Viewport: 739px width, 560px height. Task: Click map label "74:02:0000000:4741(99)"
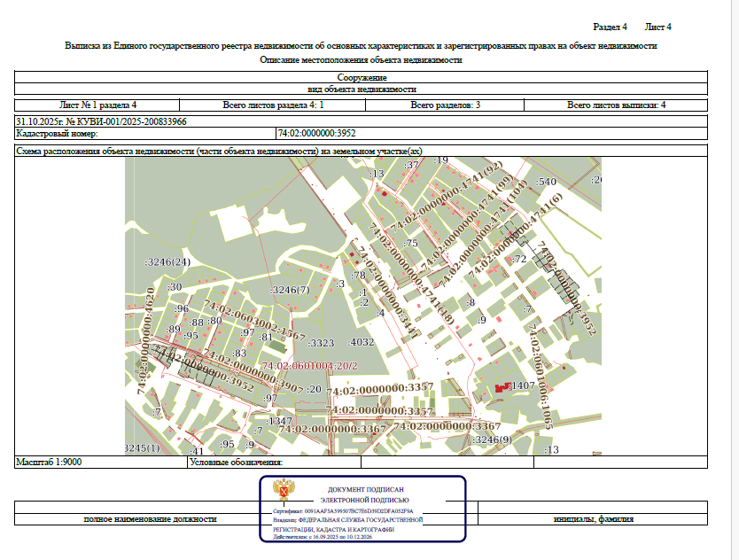click(x=467, y=223)
